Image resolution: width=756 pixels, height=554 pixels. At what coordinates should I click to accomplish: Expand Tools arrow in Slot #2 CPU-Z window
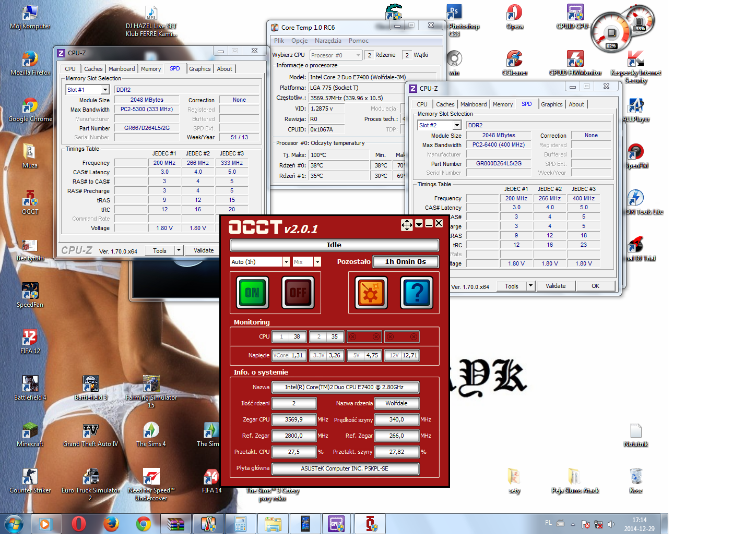click(530, 286)
